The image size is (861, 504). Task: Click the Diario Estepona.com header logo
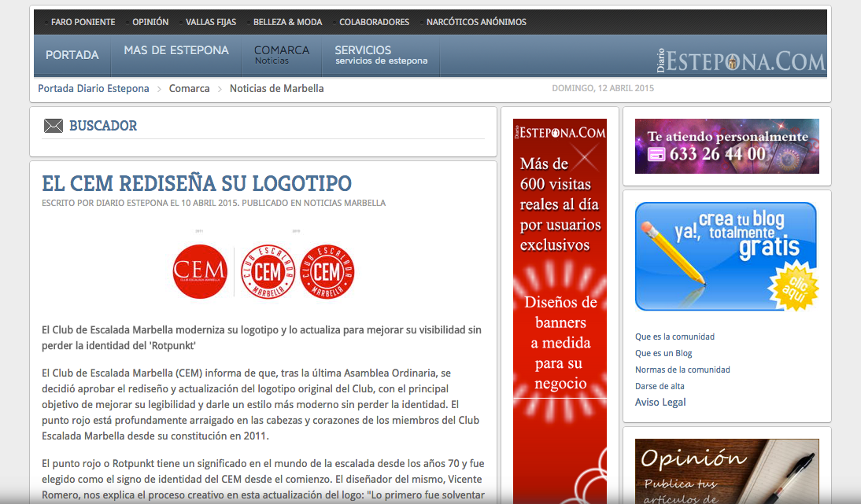click(741, 61)
